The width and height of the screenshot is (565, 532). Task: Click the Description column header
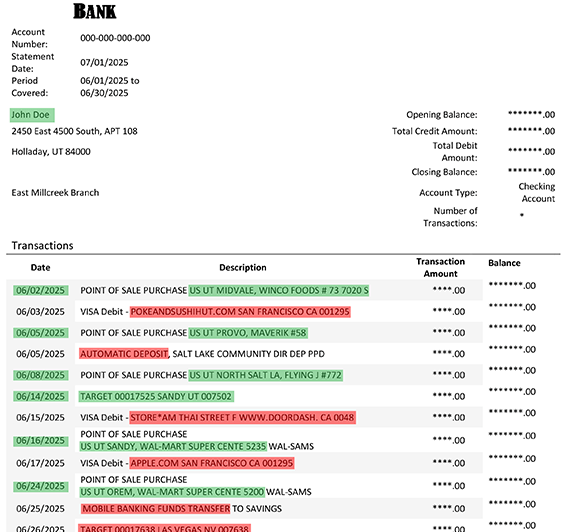243,267
